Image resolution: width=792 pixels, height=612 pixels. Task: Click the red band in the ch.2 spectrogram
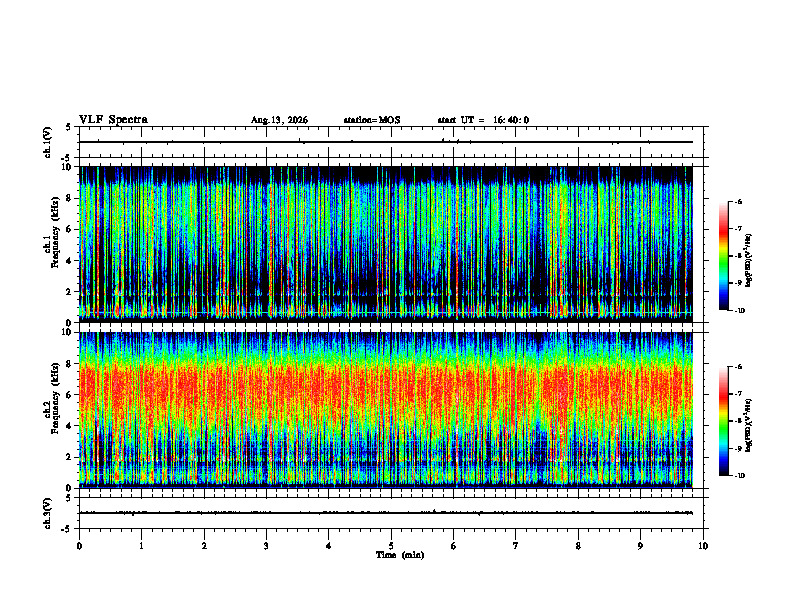click(386, 391)
